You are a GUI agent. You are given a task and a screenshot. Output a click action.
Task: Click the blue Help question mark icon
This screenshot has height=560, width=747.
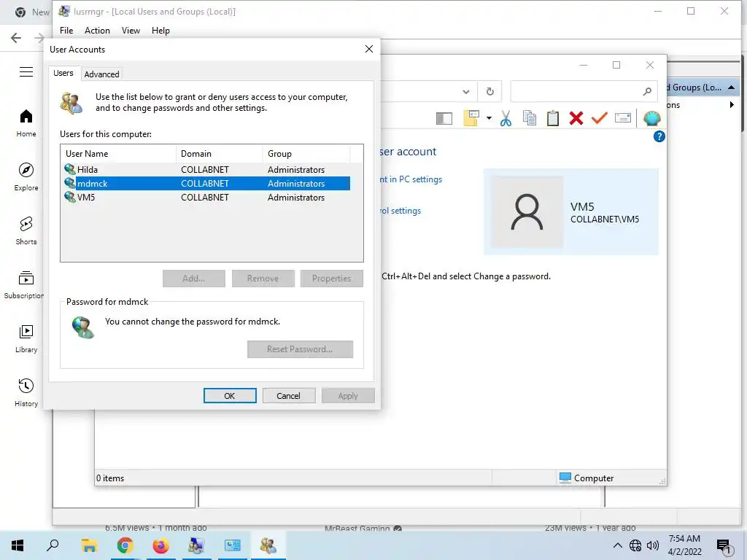tap(659, 136)
